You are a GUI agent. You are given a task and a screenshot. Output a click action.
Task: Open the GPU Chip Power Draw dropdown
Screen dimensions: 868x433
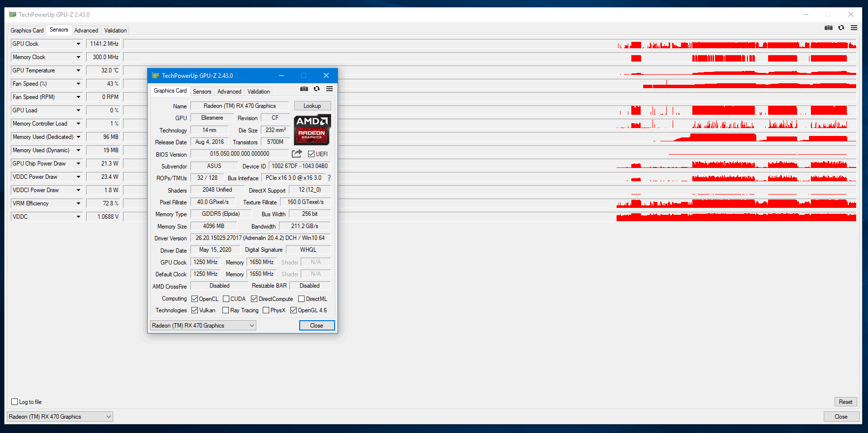pos(78,164)
